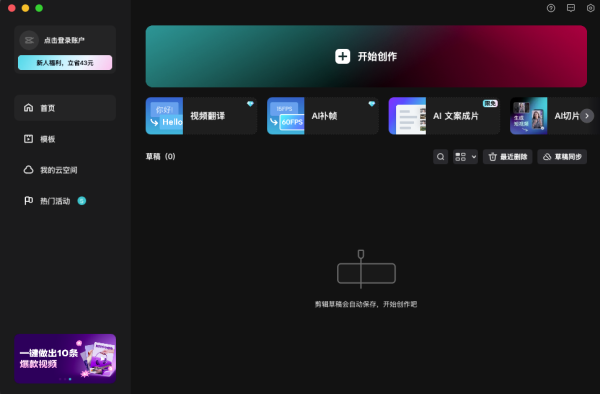Open the AI 文案成片 card
This screenshot has height=394, width=600.
coord(444,116)
